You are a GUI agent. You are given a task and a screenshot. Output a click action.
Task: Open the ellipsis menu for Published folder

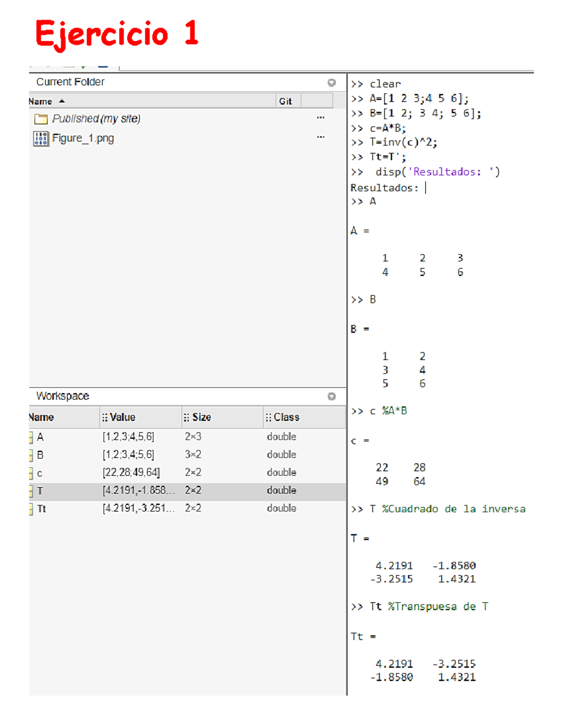tap(320, 118)
